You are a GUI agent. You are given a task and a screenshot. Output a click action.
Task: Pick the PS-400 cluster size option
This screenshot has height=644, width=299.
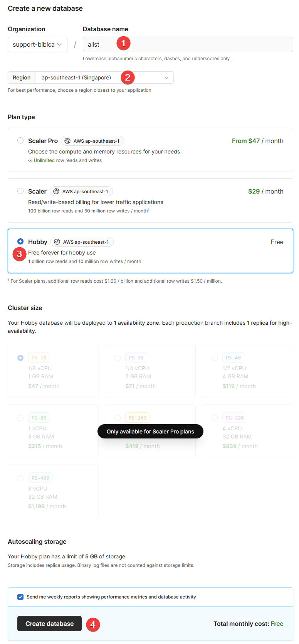pos(20,478)
